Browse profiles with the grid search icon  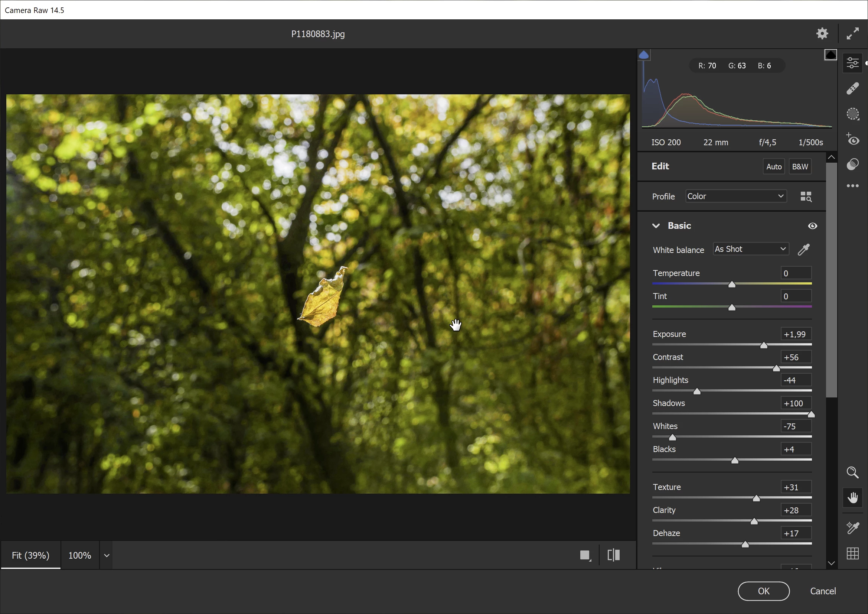click(806, 196)
